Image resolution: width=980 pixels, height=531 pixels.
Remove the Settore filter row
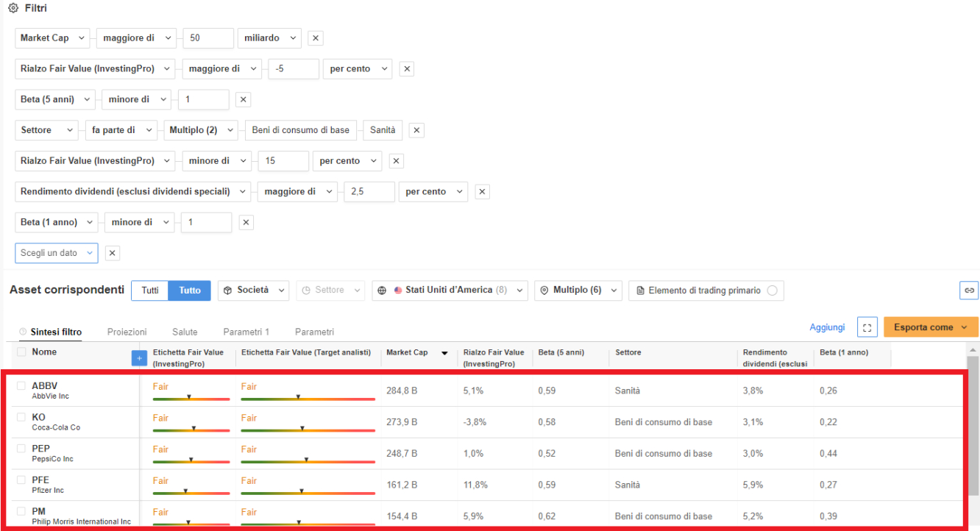(x=416, y=130)
